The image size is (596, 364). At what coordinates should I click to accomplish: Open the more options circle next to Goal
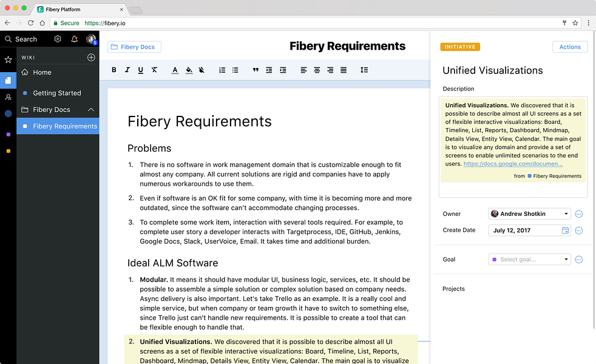point(578,260)
